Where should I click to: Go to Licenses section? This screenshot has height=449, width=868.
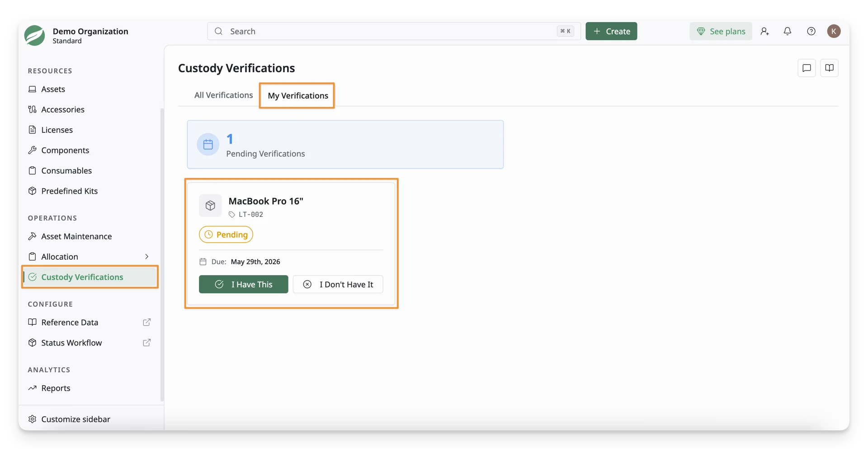click(57, 130)
